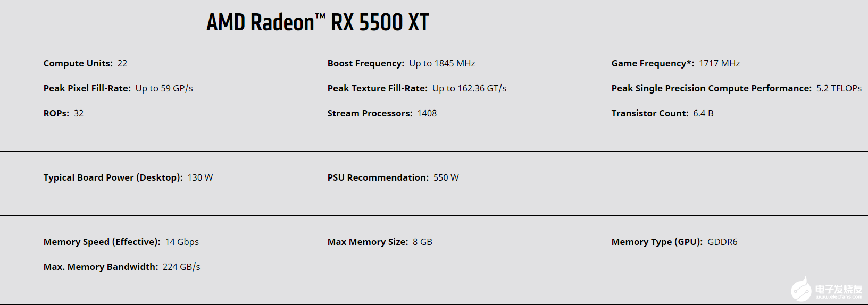
Task: Click Memory Type (GPU) GDDR6 value
Action: (722, 242)
